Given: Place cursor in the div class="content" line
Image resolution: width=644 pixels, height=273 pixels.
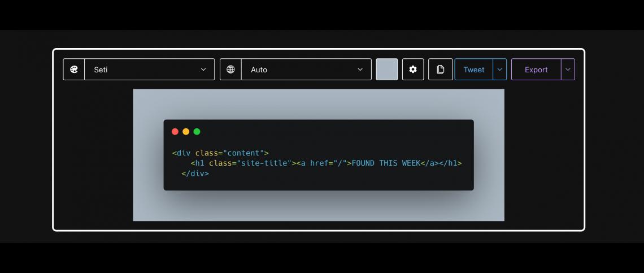Looking at the screenshot, I should coord(220,153).
